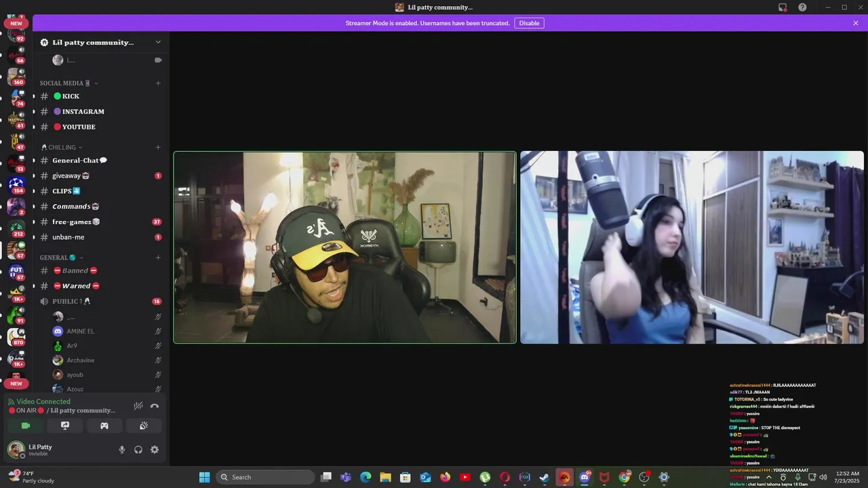Open the EA app from taskbar
Image resolution: width=868 pixels, height=488 pixels.
pos(564,477)
